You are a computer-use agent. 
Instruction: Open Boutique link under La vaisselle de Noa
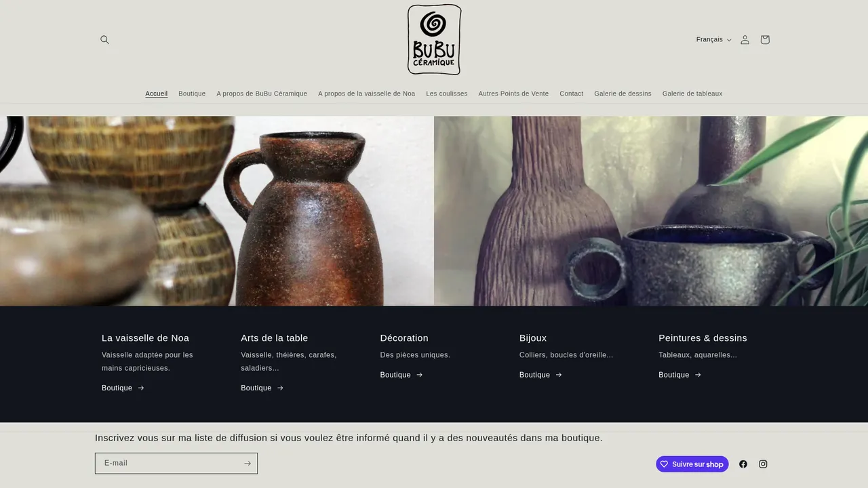[x=123, y=388]
